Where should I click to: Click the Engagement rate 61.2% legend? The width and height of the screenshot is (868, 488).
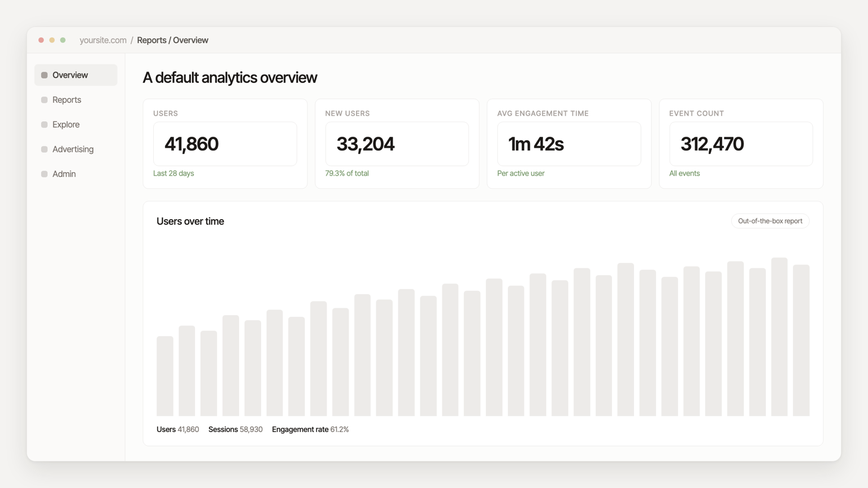click(x=310, y=429)
